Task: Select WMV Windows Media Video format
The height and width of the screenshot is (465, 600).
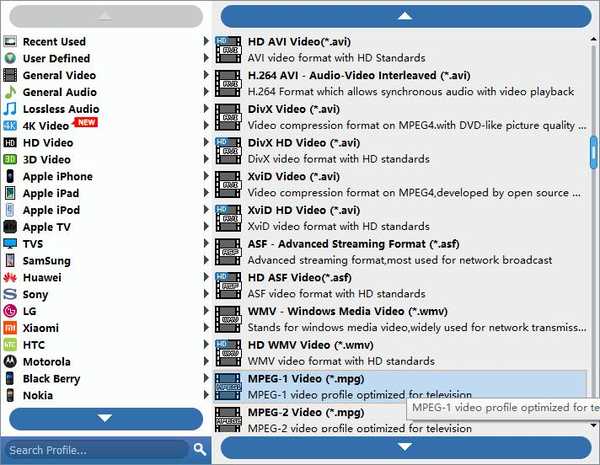Action: coord(400,319)
